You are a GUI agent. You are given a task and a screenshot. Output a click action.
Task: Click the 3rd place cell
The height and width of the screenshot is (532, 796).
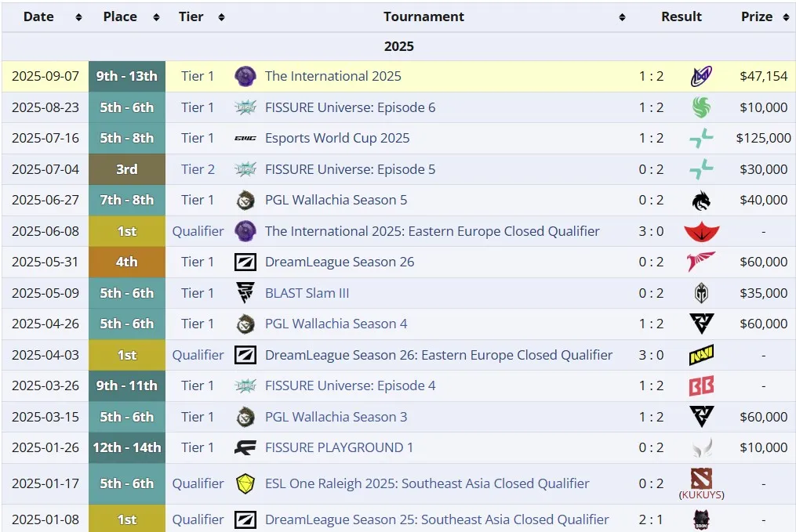pyautogui.click(x=127, y=169)
